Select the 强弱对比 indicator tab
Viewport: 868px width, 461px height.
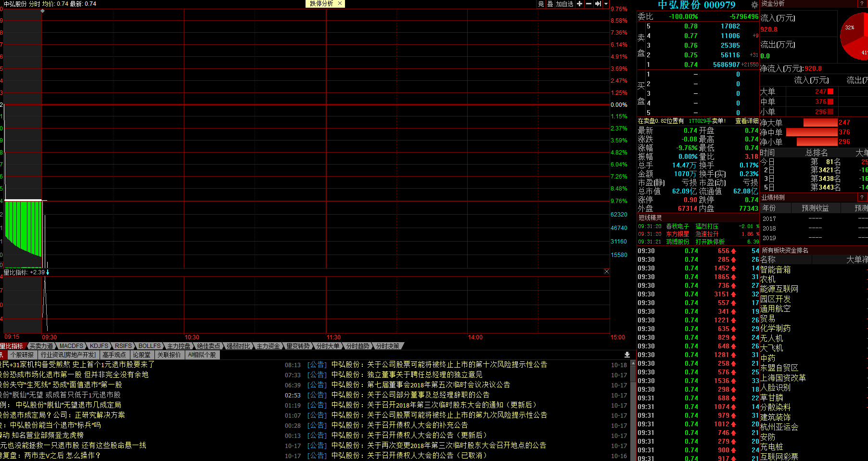pyautogui.click(x=238, y=346)
